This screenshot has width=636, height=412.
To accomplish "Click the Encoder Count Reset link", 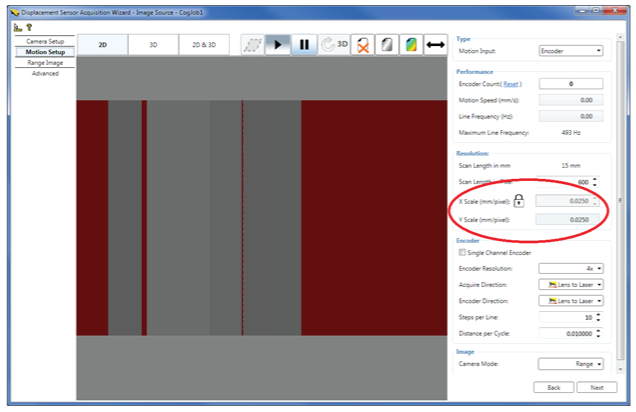I will tap(511, 84).
